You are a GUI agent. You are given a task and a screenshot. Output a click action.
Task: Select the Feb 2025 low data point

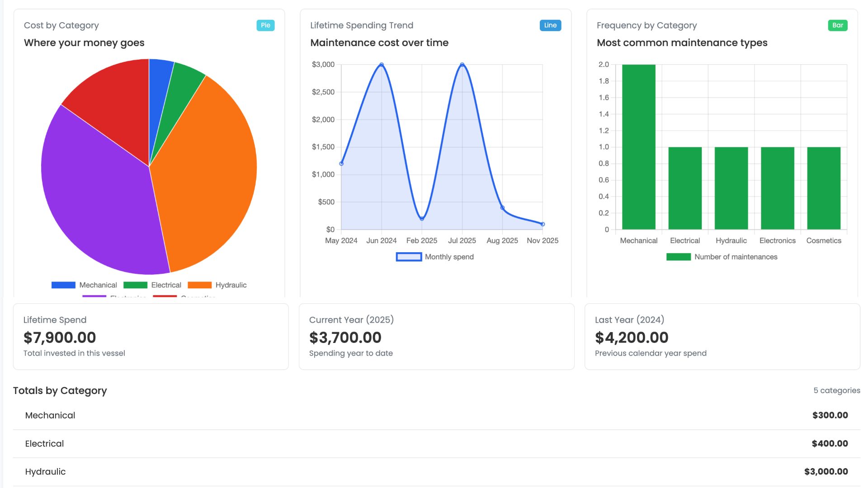coord(422,219)
